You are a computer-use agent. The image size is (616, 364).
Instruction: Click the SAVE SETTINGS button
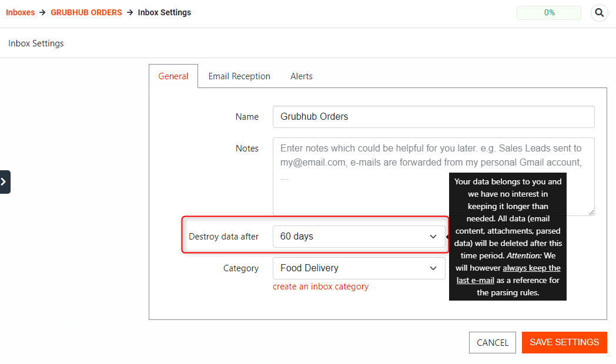(x=564, y=342)
